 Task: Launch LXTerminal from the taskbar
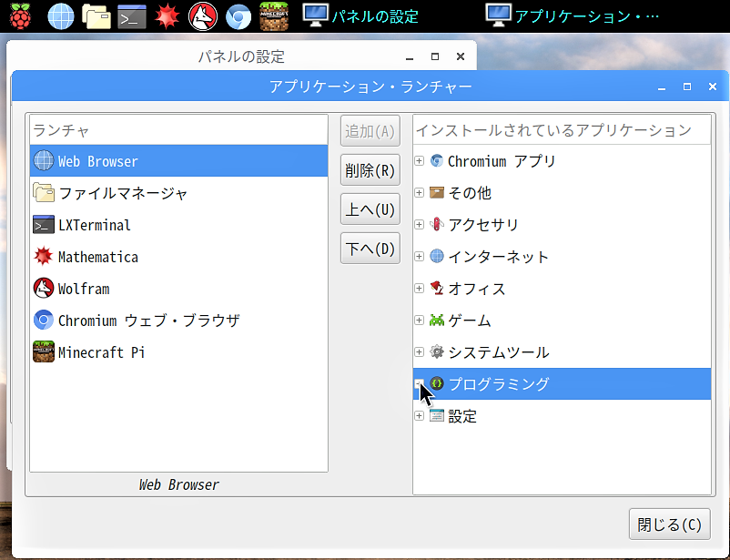[x=132, y=16]
